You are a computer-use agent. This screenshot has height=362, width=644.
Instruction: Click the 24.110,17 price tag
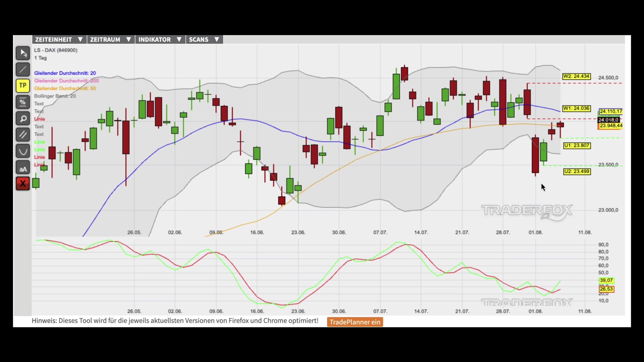point(611,111)
